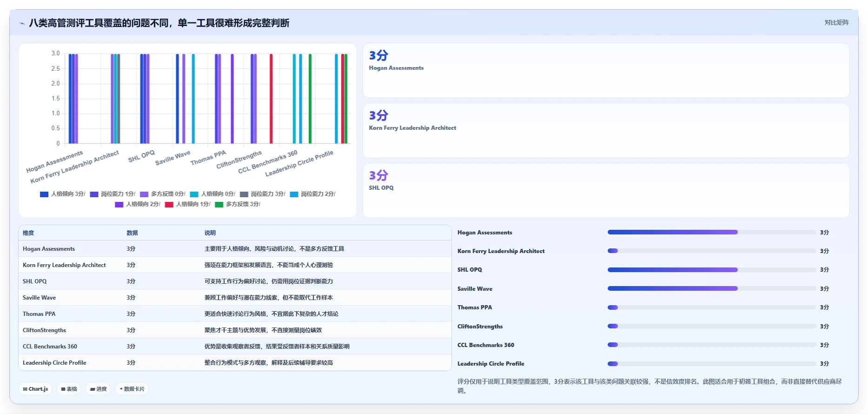Click the Hogan Assessments progress bar
The width and height of the screenshot is (868, 414).
[712, 232]
